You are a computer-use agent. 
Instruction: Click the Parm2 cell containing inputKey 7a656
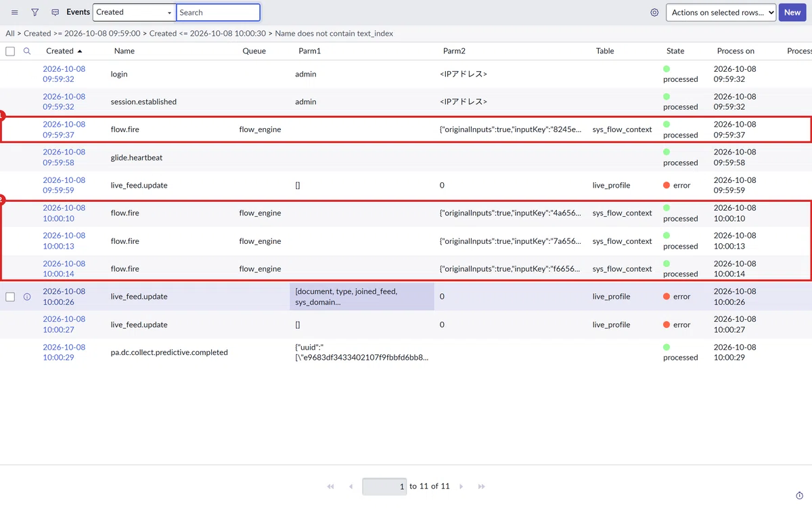click(510, 241)
